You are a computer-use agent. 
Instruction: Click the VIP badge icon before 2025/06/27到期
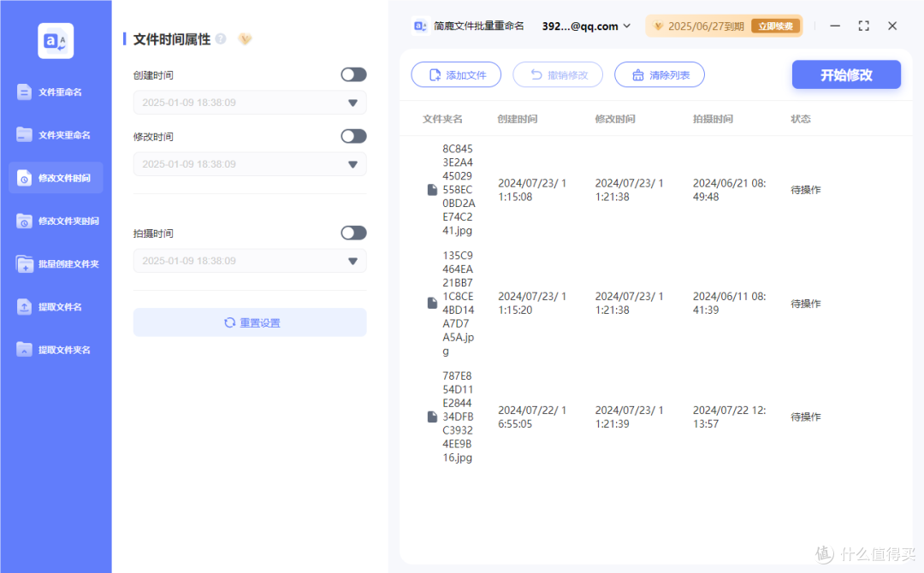(658, 26)
